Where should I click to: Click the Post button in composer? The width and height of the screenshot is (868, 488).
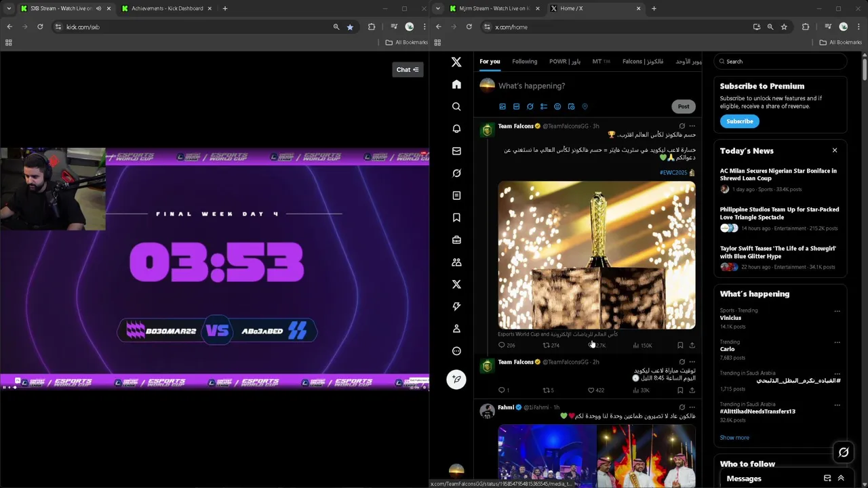click(684, 106)
